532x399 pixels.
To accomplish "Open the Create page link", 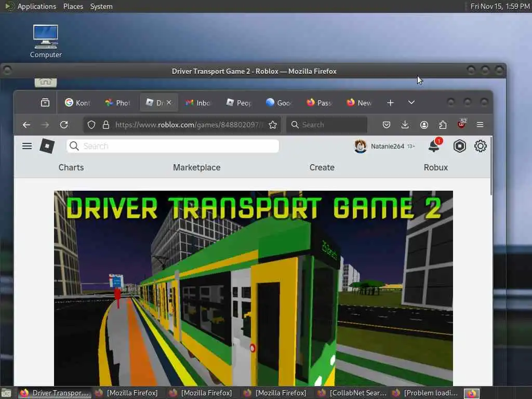I will point(322,168).
